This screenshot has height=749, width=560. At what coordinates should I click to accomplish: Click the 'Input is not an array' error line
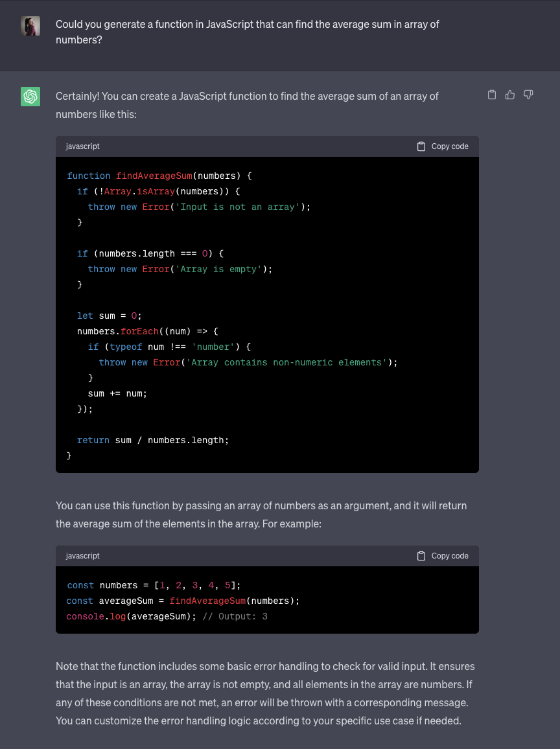click(x=199, y=207)
